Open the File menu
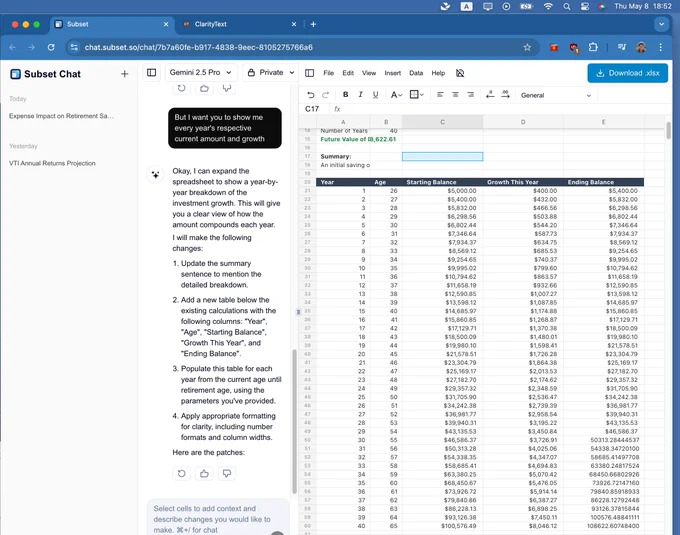The image size is (680, 535). 328,73
